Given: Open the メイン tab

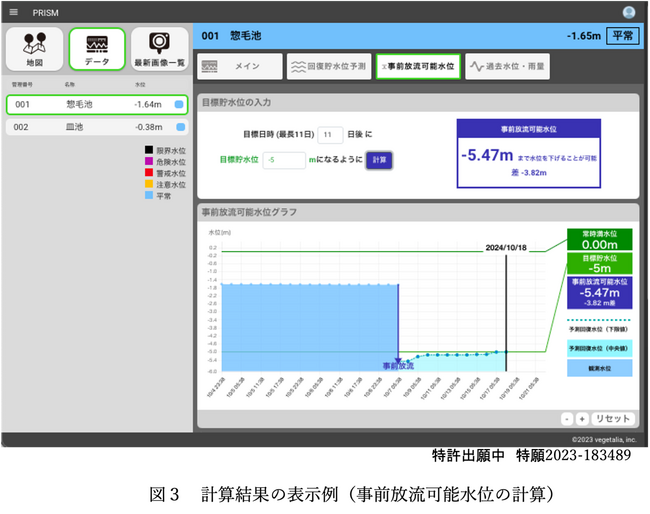Looking at the screenshot, I should click(240, 66).
